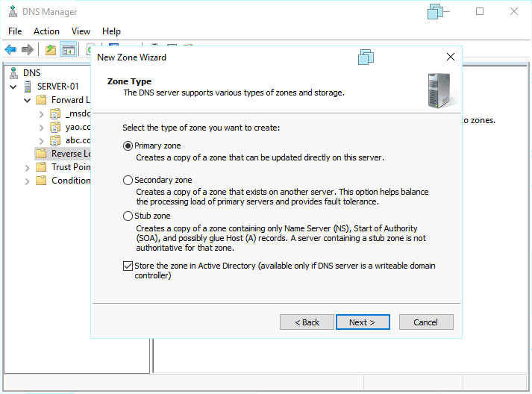Viewport: 532px width, 394px height.
Task: Collapse the Forward Lookup Zones folder
Action: (x=28, y=100)
